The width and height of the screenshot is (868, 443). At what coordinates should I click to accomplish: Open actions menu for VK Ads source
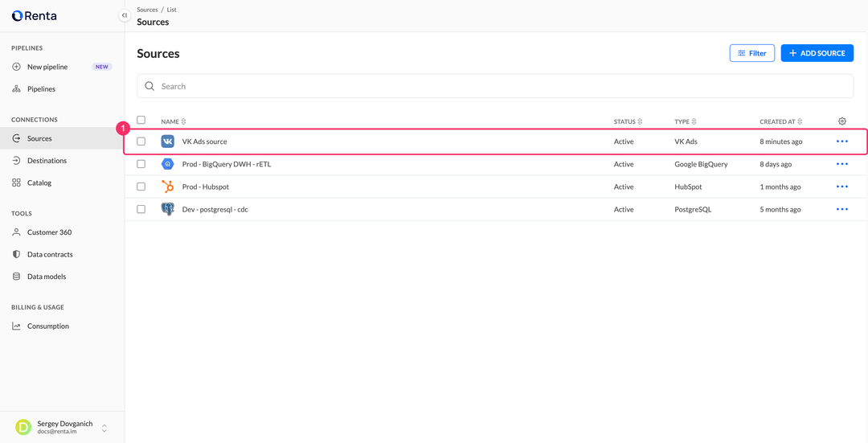[x=842, y=142]
